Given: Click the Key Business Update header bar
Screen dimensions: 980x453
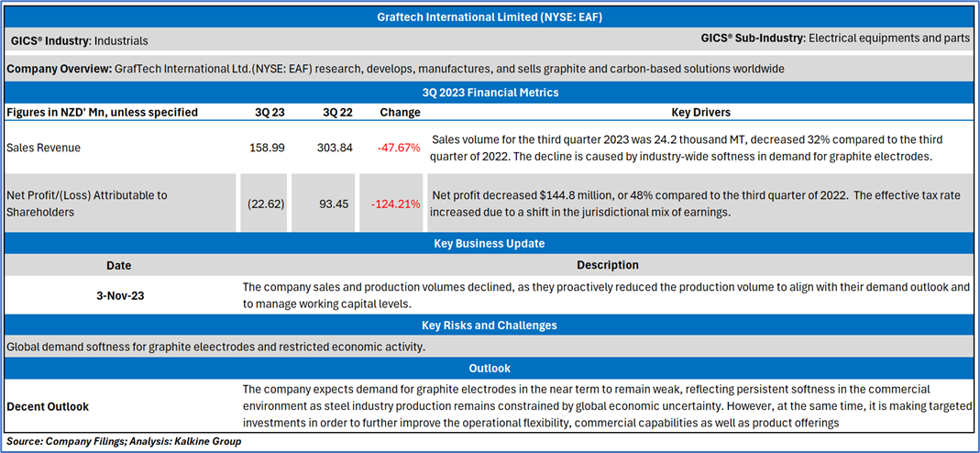Looking at the screenshot, I should [x=490, y=244].
